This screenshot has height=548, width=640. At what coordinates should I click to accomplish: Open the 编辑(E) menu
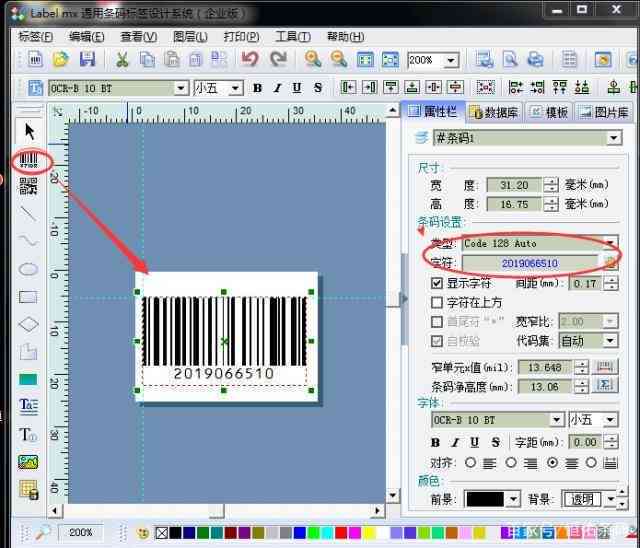pos(87,37)
